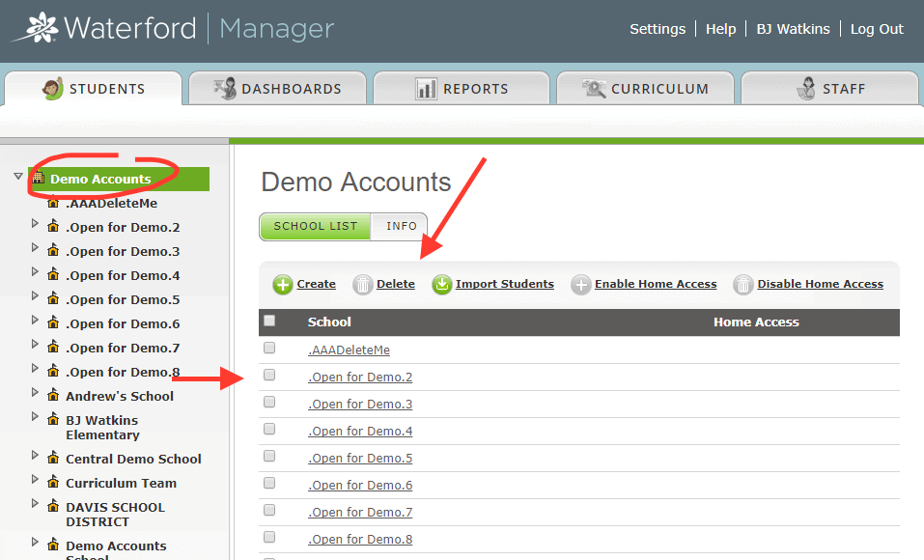The width and height of the screenshot is (924, 560).
Task: Tick the checkbox for .Open for Demo.2 row
Action: 269,375
